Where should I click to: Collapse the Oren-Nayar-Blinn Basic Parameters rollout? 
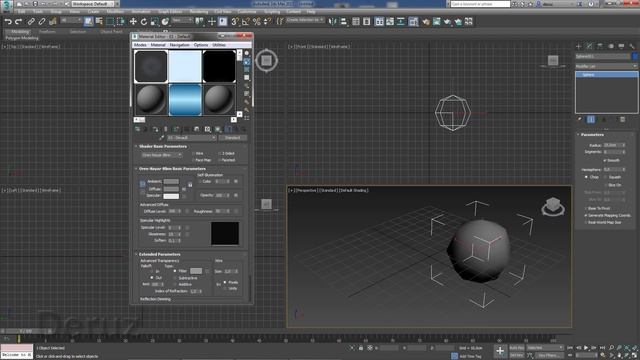pos(136,169)
